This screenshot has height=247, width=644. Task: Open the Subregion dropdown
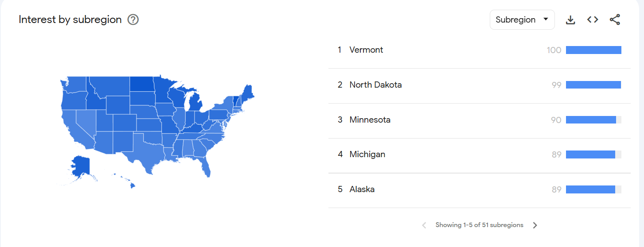(522, 20)
